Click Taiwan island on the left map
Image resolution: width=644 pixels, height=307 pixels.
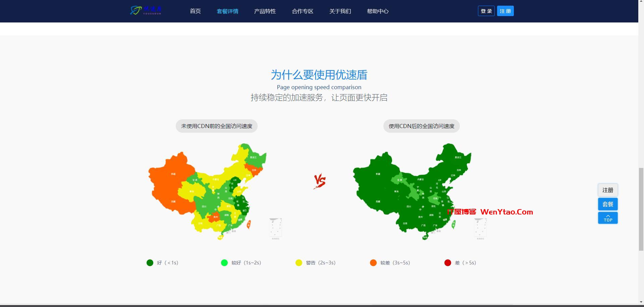pos(249,225)
